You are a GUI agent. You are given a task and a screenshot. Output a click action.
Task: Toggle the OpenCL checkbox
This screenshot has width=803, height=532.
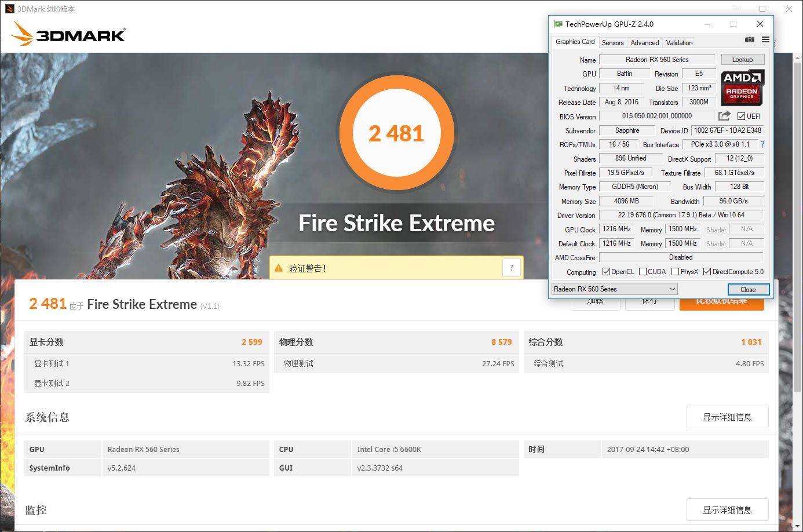pos(606,272)
